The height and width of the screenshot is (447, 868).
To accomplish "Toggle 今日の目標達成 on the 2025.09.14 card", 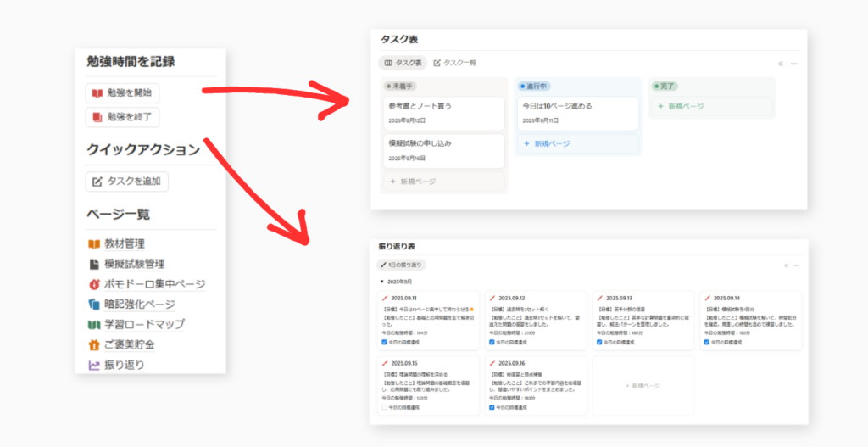I will coord(706,343).
